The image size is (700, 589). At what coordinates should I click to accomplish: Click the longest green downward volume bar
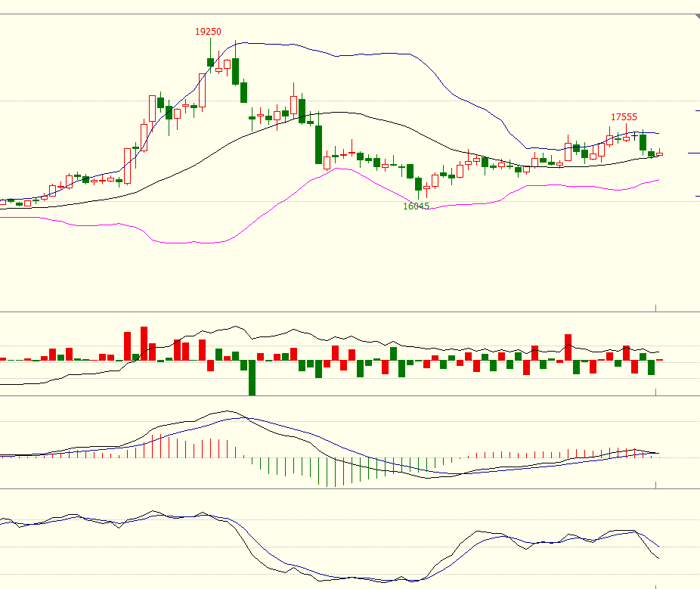[252, 378]
